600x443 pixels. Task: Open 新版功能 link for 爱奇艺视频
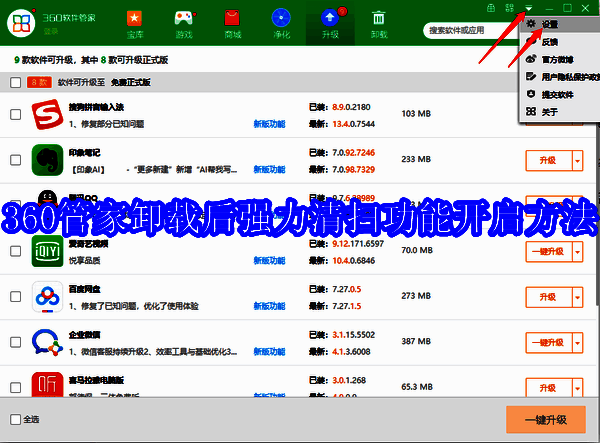(x=269, y=261)
